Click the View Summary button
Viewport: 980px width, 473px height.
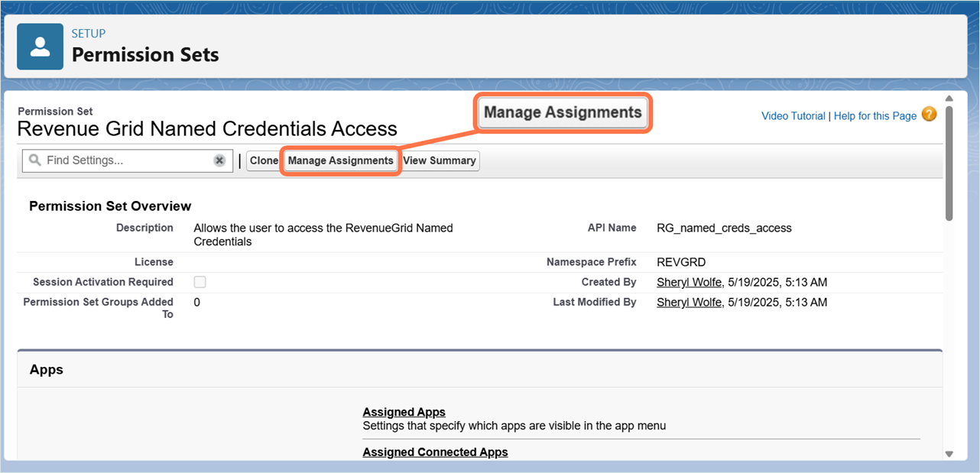(440, 160)
